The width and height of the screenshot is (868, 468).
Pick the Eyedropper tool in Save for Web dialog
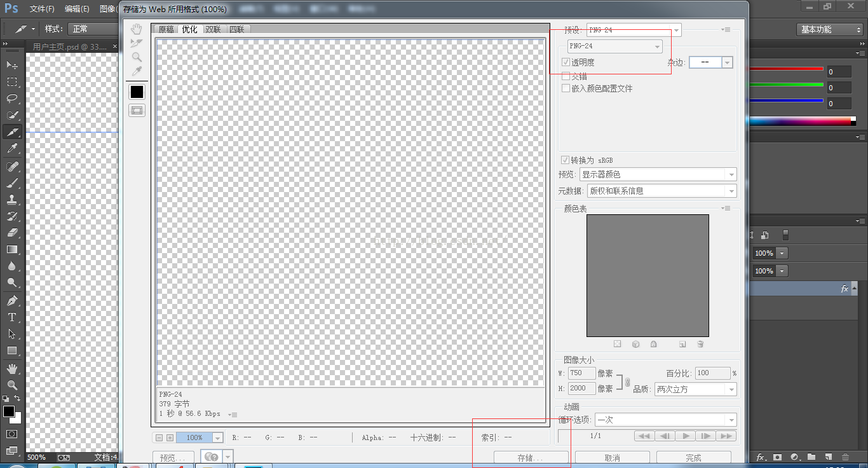click(x=137, y=71)
